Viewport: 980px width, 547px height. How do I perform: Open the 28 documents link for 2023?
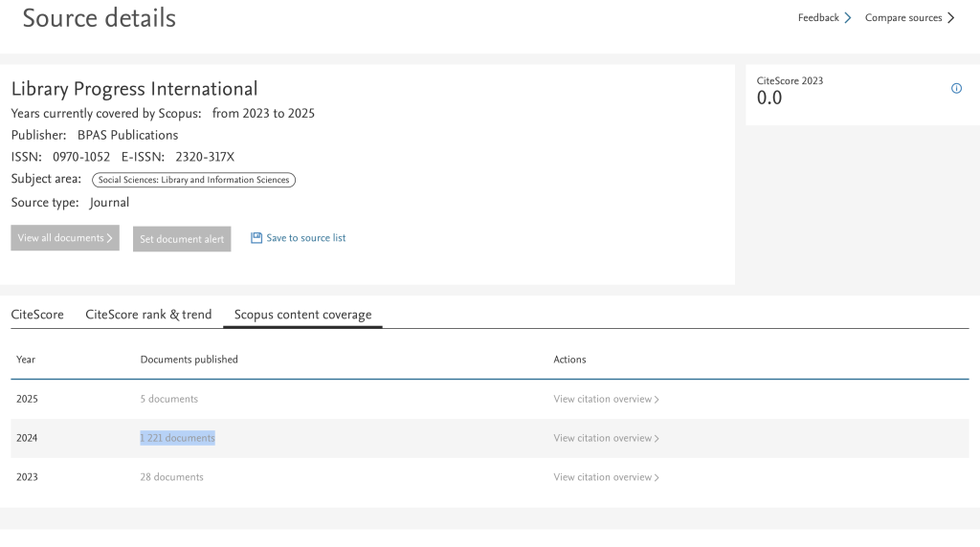pyautogui.click(x=171, y=477)
